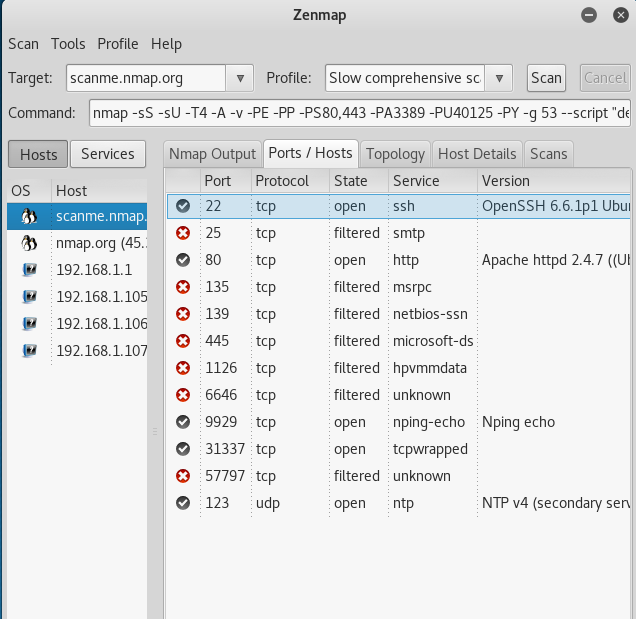Select host scanme.nmap in host list
636x619 pixels.
77,216
